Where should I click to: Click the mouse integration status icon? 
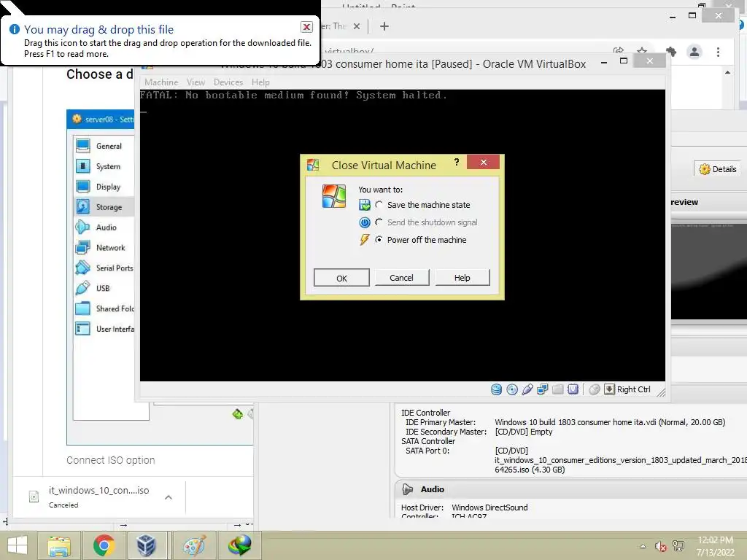click(594, 389)
